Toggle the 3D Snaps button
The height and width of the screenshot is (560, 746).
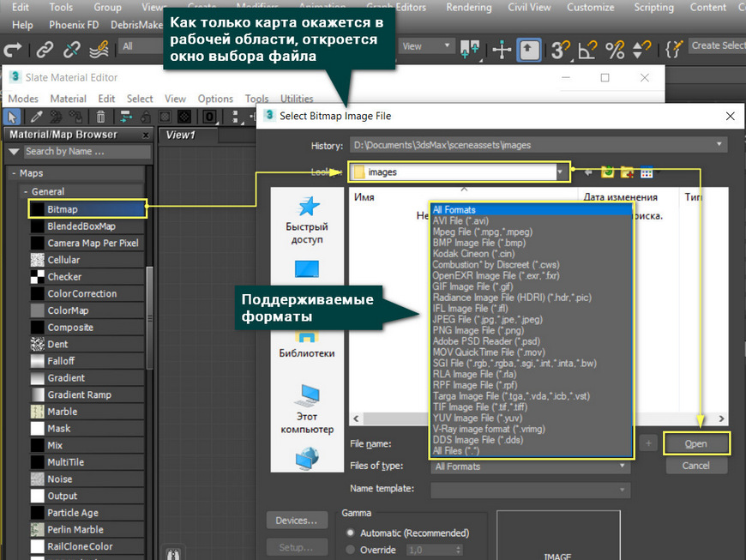point(561,49)
